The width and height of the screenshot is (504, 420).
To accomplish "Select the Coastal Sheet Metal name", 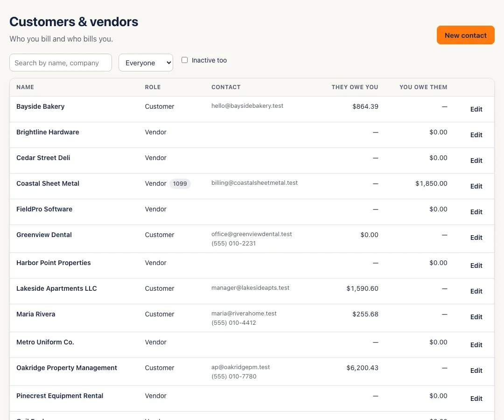I will tap(48, 183).
